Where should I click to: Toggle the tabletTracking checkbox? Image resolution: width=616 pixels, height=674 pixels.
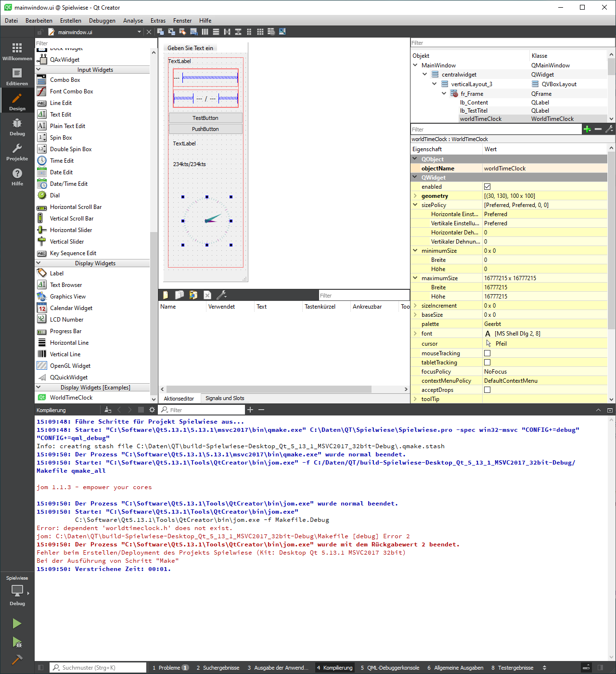coord(487,362)
